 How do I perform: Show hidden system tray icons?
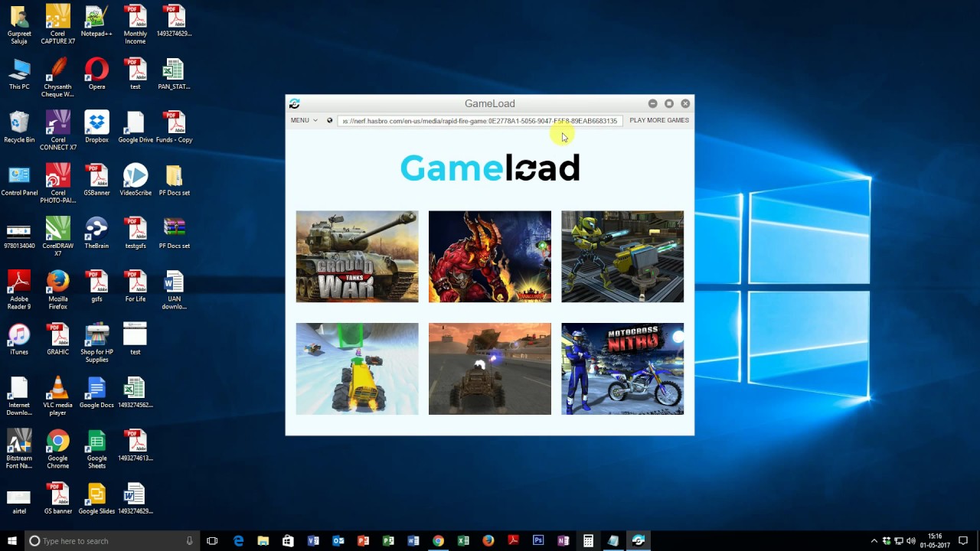tap(874, 541)
